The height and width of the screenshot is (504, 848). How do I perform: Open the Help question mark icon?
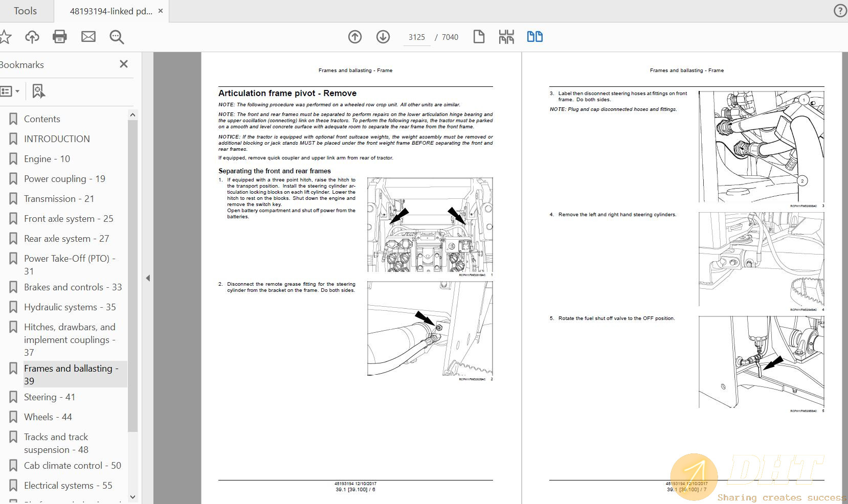click(840, 11)
